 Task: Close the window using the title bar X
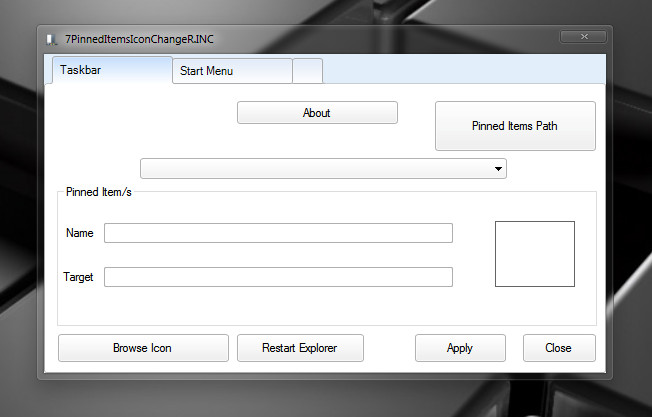(x=583, y=37)
